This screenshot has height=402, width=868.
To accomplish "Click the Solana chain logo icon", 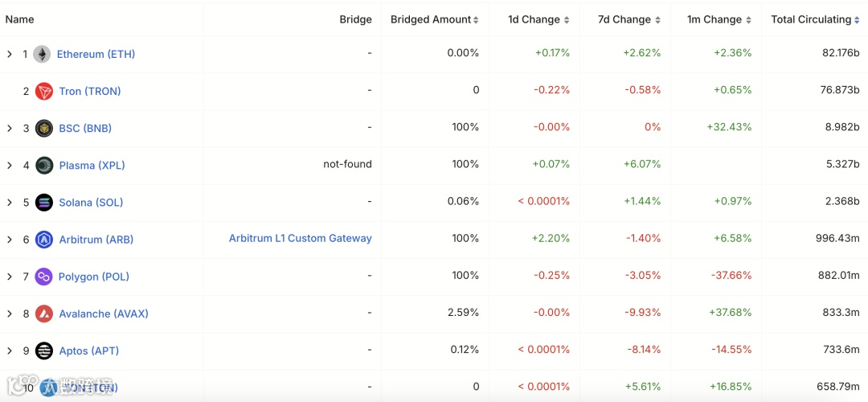I will pyautogui.click(x=44, y=203).
